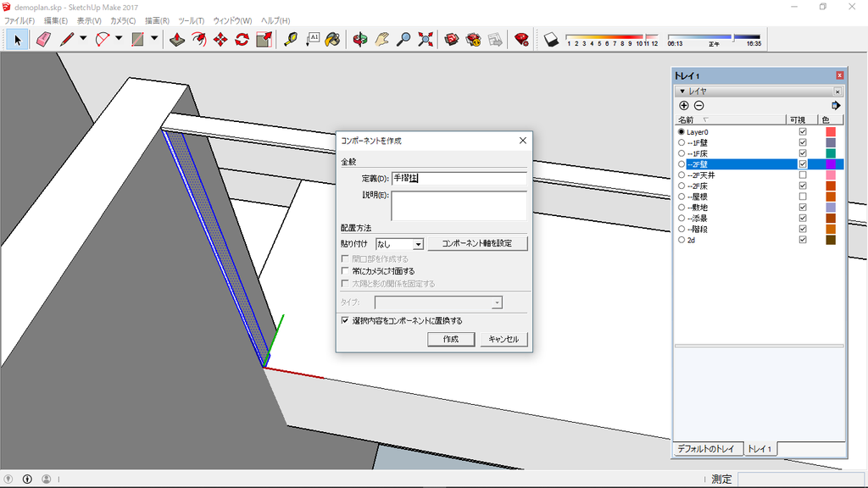Image resolution: width=868 pixels, height=488 pixels.
Task: Select the Tape Measure tool
Action: [x=291, y=39]
